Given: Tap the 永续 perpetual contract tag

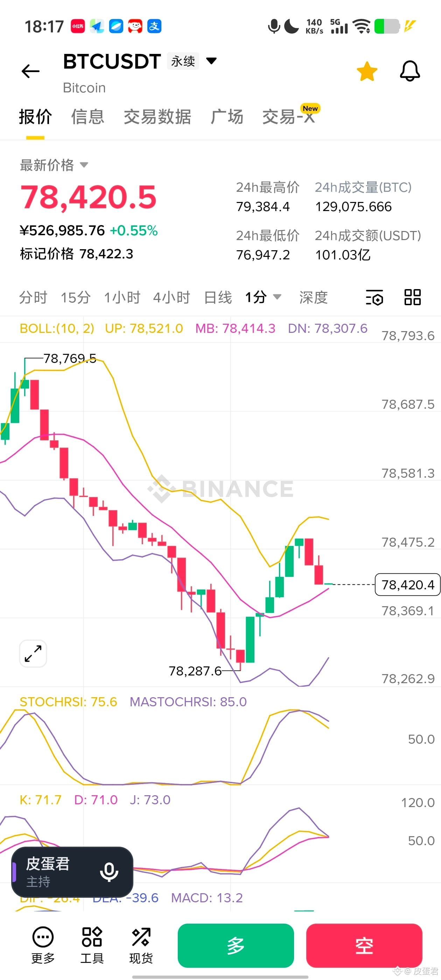Looking at the screenshot, I should [x=183, y=61].
